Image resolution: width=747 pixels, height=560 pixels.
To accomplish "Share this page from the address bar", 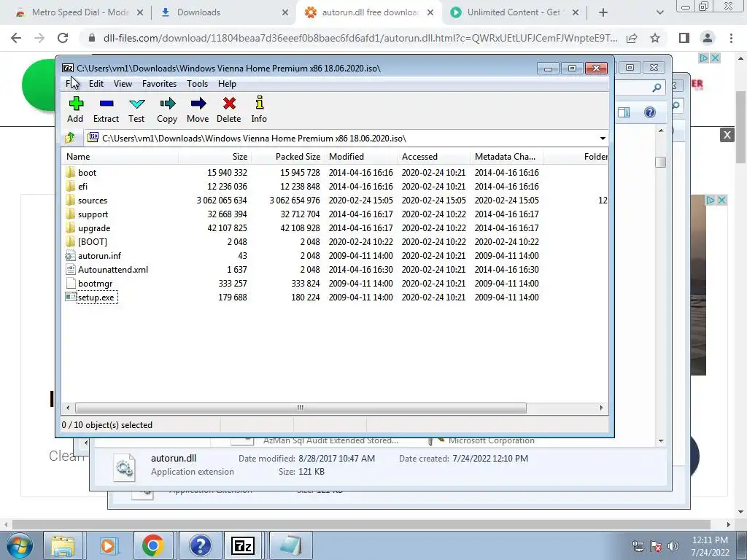I will 632,38.
